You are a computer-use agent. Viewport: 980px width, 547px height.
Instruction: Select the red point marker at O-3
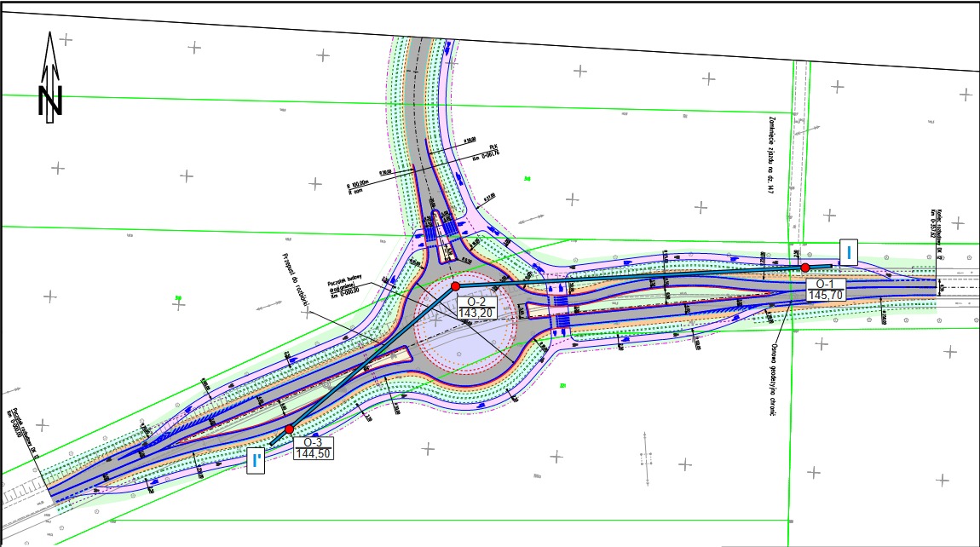tap(290, 429)
